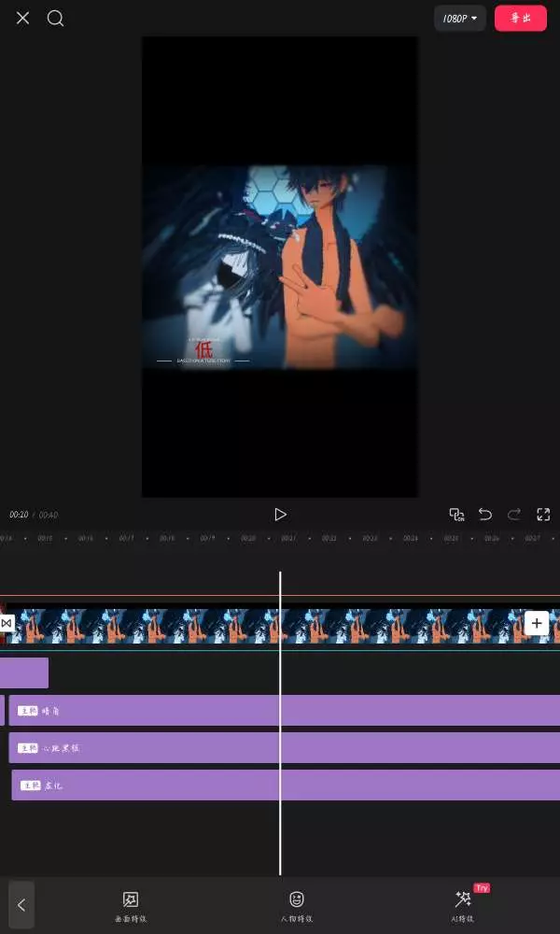This screenshot has width=560, height=934.
Task: Undo the last edit
Action: pyautogui.click(x=485, y=515)
